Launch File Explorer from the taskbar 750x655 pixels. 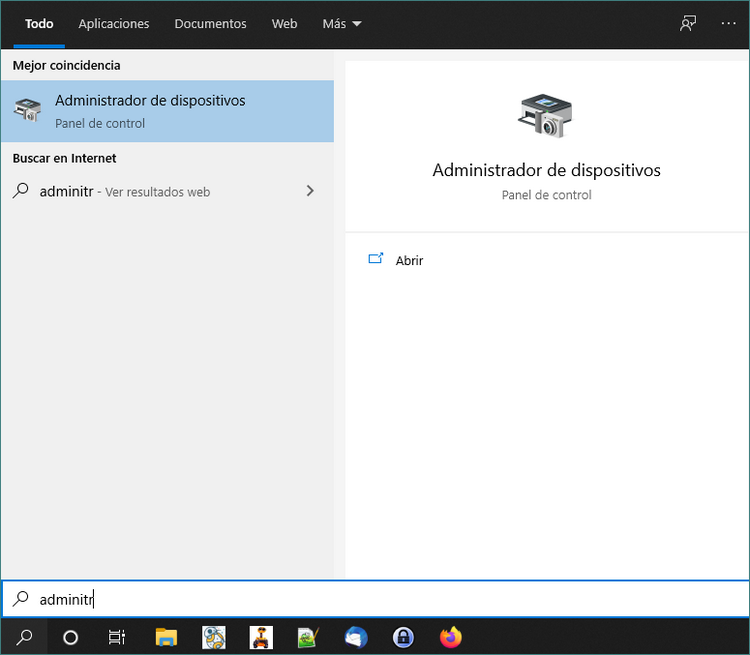coord(166,637)
